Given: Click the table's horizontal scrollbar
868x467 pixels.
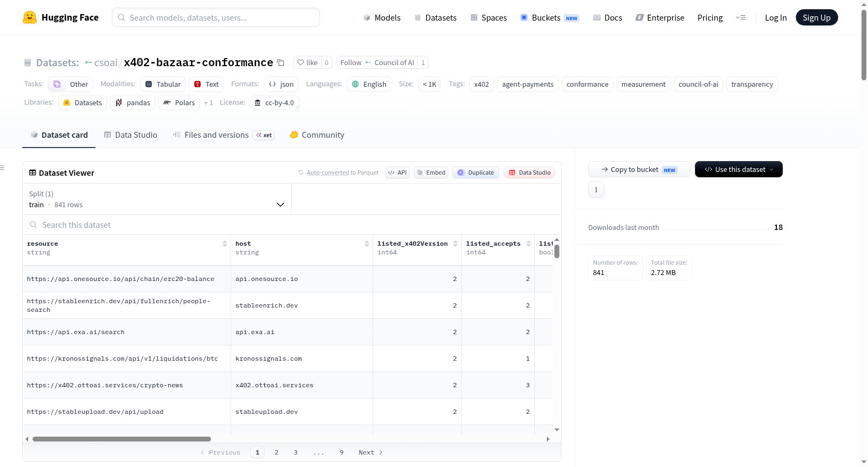Looking at the screenshot, I should pos(122,439).
